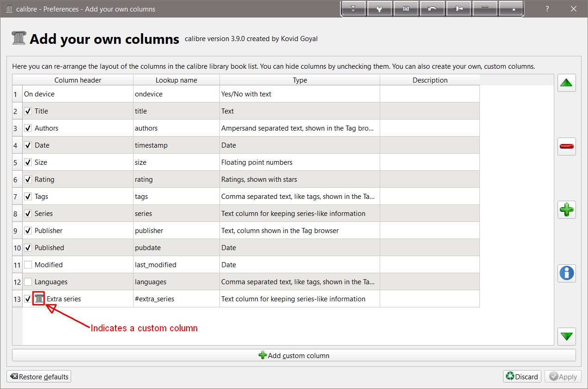This screenshot has width=588, height=389.
Task: Uncheck the Title column checkbox
Action: [28, 111]
